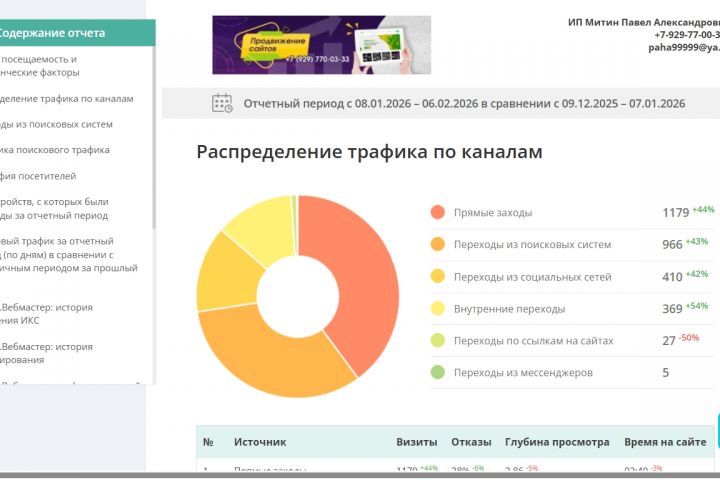
Task: Click the '+54%' change indicator
Action: coord(697,305)
